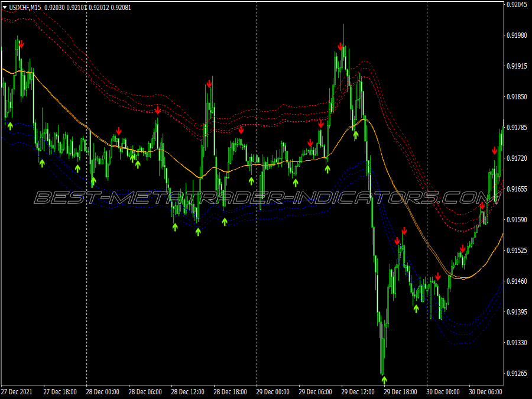
Task: Click the 0.91980 price scale label
Action: (517, 35)
